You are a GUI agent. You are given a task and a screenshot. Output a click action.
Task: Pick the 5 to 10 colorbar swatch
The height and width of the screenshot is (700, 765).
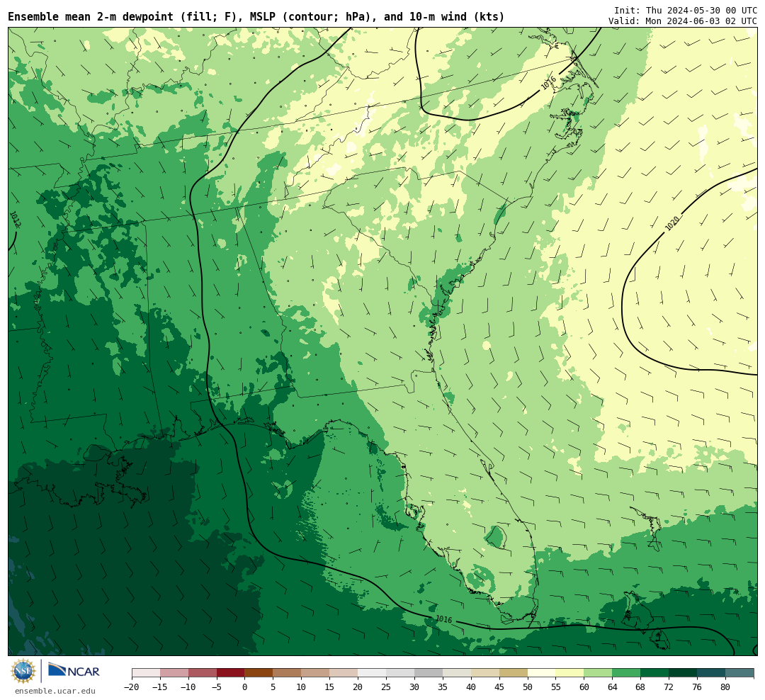pos(288,673)
